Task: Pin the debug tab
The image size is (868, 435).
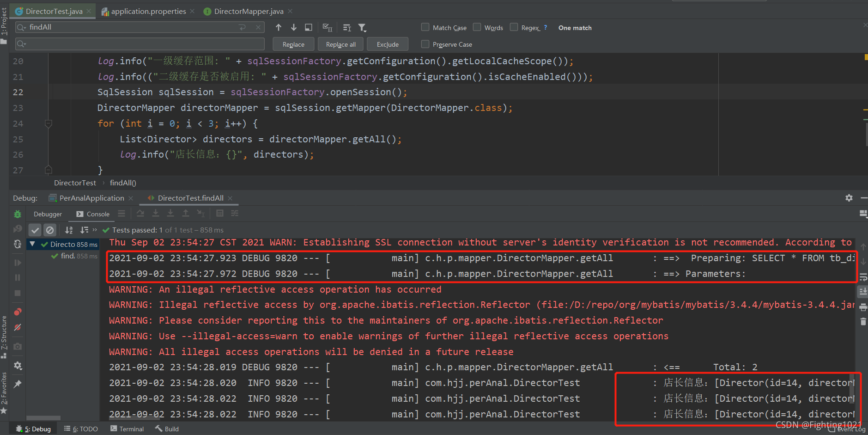Action: (x=18, y=384)
